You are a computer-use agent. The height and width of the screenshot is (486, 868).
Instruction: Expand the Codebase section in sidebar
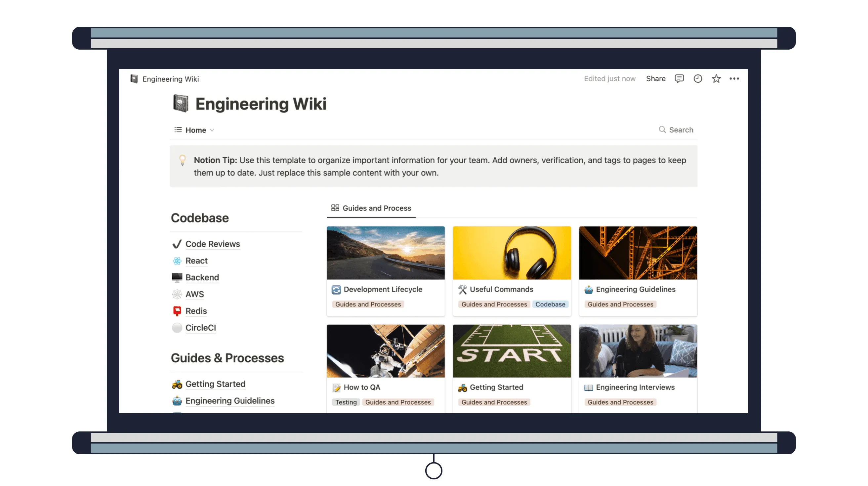(200, 218)
